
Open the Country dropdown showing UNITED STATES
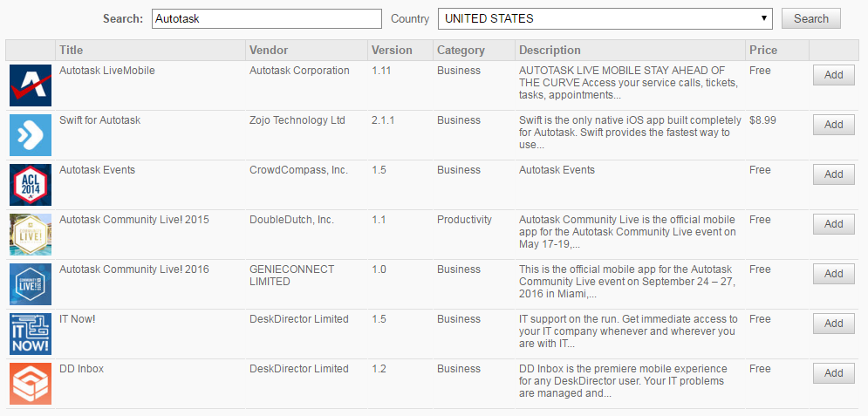tap(605, 18)
